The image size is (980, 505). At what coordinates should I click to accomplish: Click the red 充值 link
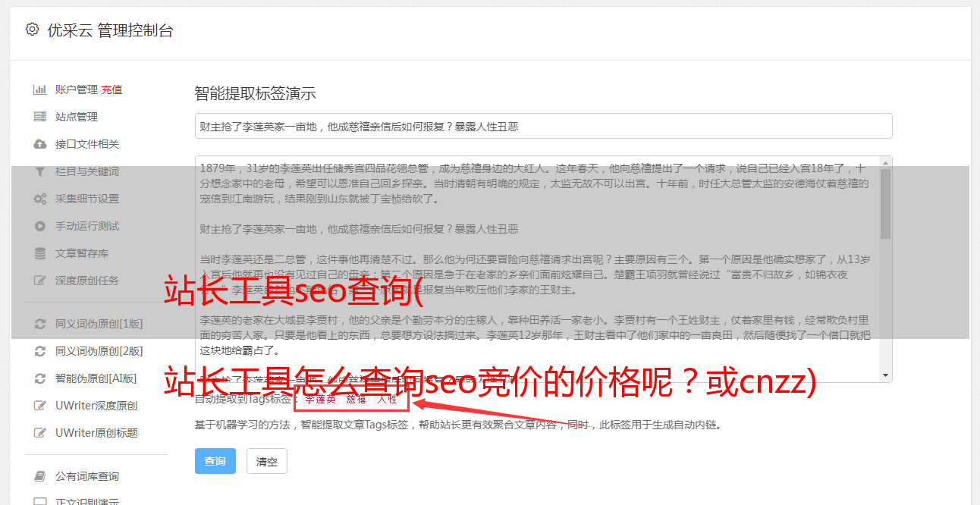point(112,89)
